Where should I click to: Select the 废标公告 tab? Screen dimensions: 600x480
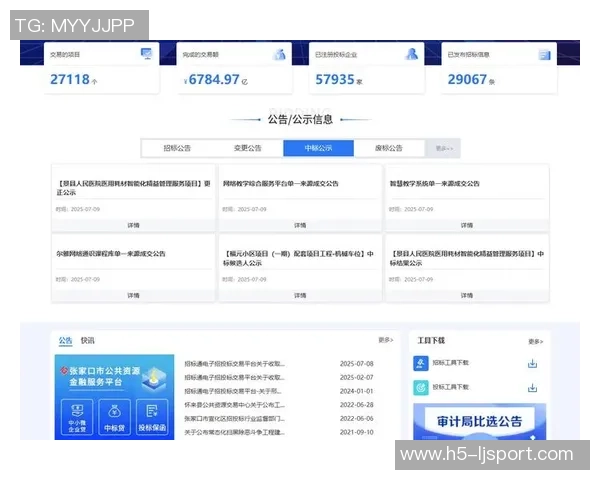388,148
